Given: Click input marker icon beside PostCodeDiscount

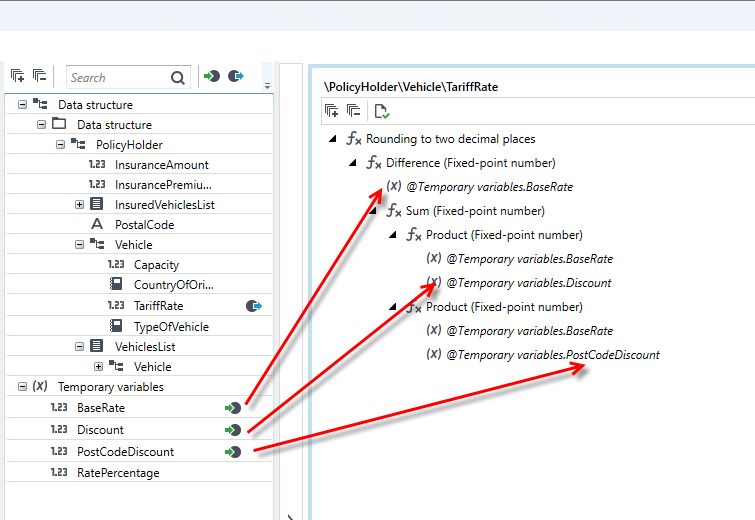Looking at the screenshot, I should pyautogui.click(x=233, y=452).
